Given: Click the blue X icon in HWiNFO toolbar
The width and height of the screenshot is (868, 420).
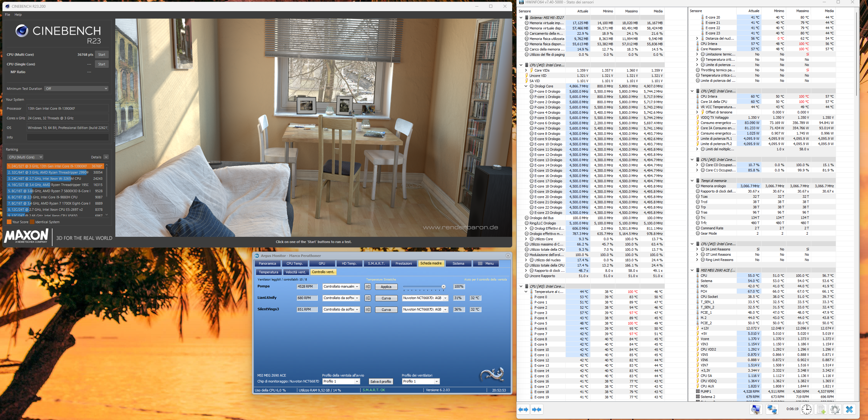Looking at the screenshot, I should (x=849, y=409).
